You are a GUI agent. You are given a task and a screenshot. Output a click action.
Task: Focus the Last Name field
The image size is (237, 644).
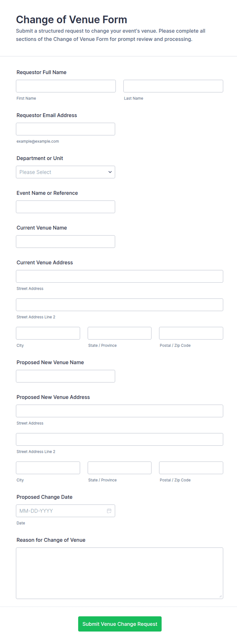(x=173, y=86)
